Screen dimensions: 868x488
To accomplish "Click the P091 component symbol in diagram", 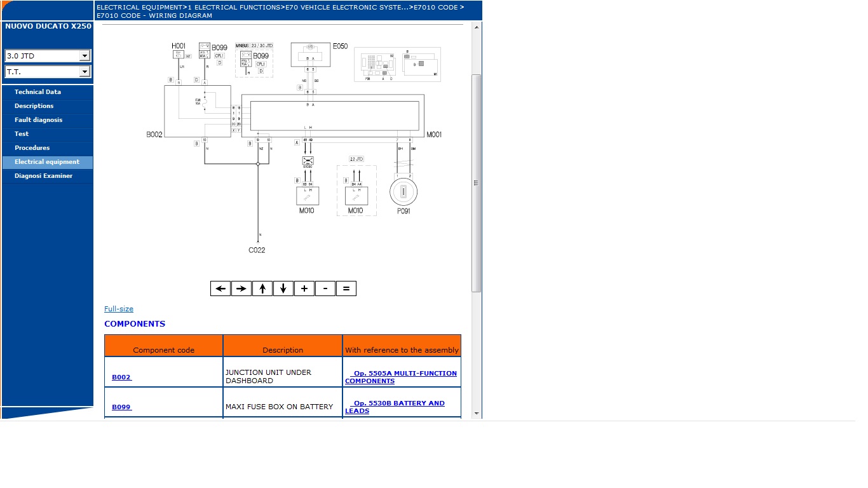I will pos(403,191).
